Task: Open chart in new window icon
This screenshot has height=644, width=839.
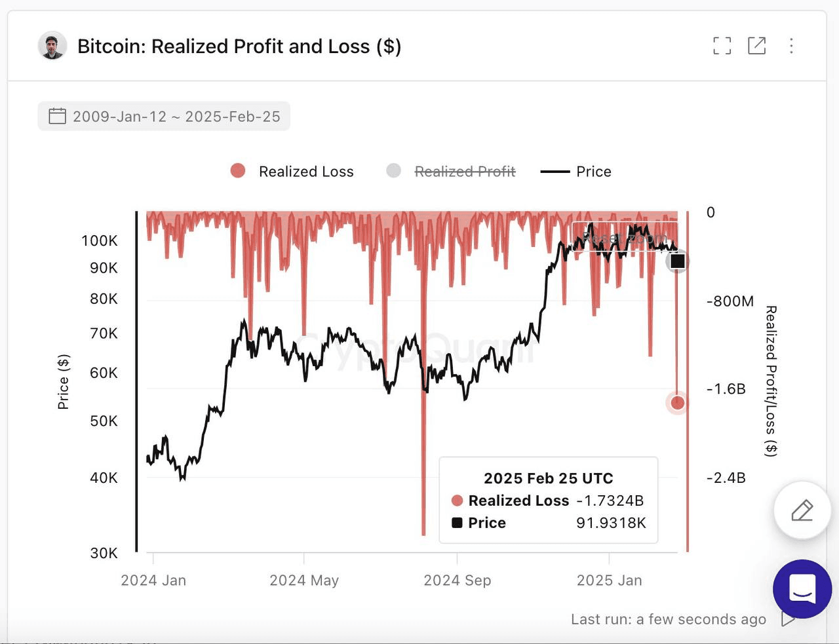Action: (756, 46)
